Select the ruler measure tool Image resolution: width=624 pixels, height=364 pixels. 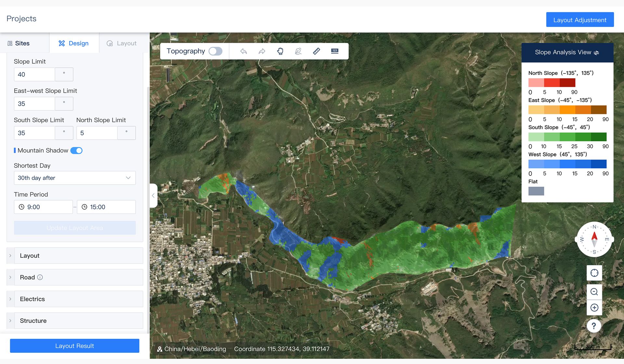pos(316,51)
